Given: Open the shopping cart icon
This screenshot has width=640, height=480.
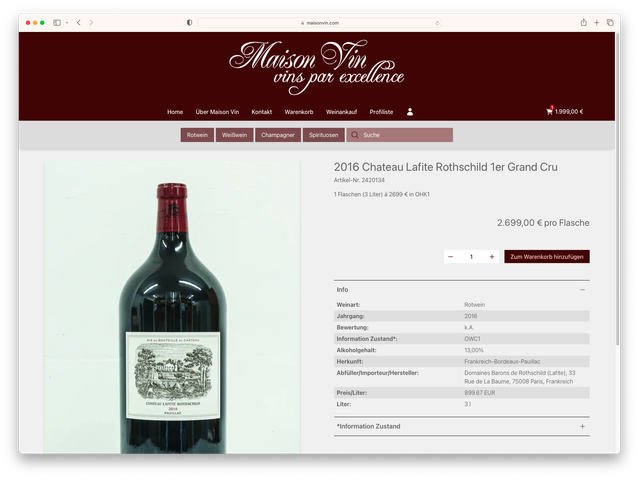Looking at the screenshot, I should (x=549, y=111).
